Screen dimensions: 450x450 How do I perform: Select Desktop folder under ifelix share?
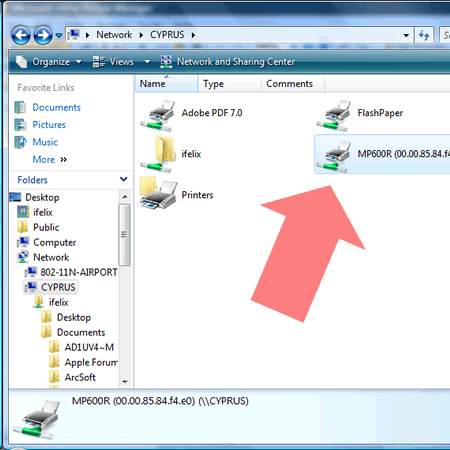coord(74,317)
